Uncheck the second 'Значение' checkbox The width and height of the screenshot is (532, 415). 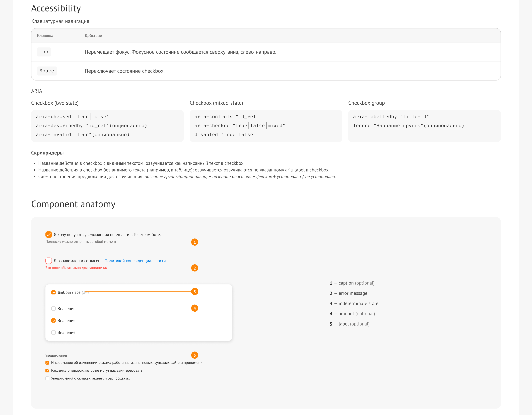tap(54, 321)
